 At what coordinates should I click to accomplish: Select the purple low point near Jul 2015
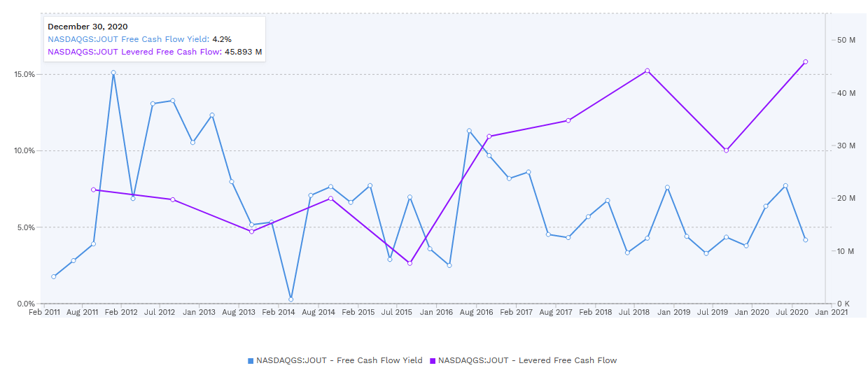(410, 263)
